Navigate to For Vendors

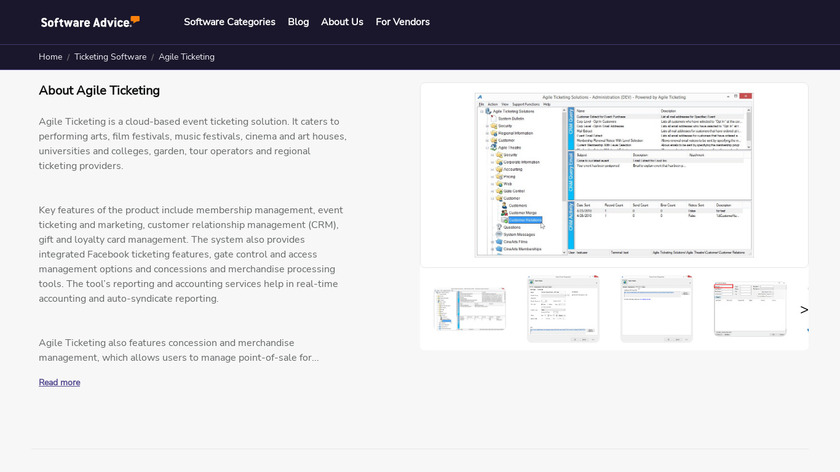[x=402, y=22]
